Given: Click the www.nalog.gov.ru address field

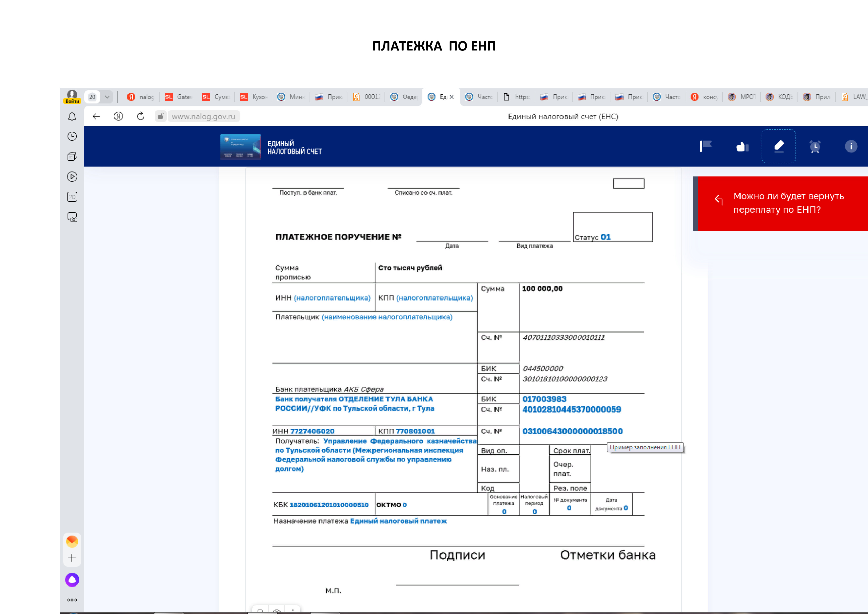Looking at the screenshot, I should pyautogui.click(x=203, y=117).
